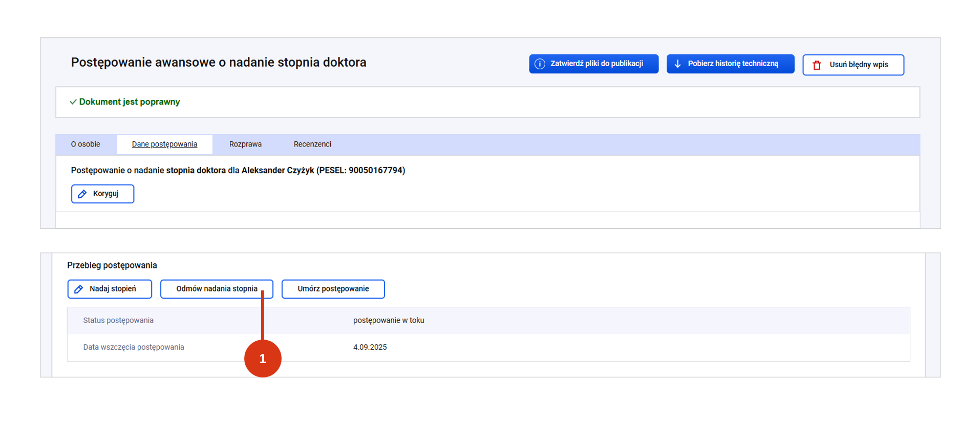Click the red numbered marker 1
Screen dimensions: 980x441
[x=263, y=359]
